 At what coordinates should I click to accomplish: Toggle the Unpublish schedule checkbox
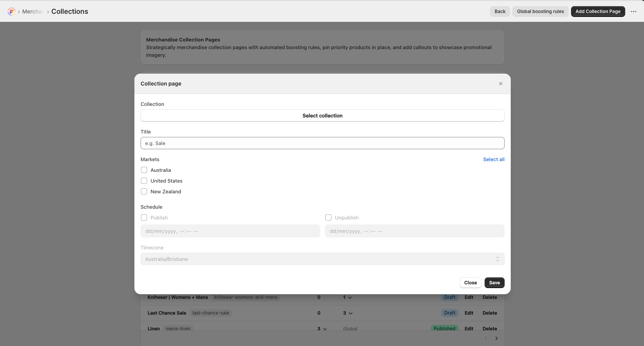[328, 217]
